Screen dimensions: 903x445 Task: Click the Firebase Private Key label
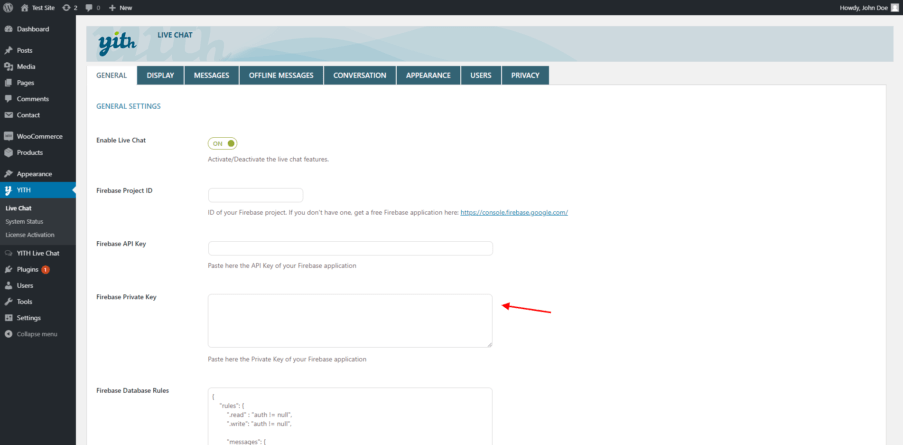[x=126, y=296]
